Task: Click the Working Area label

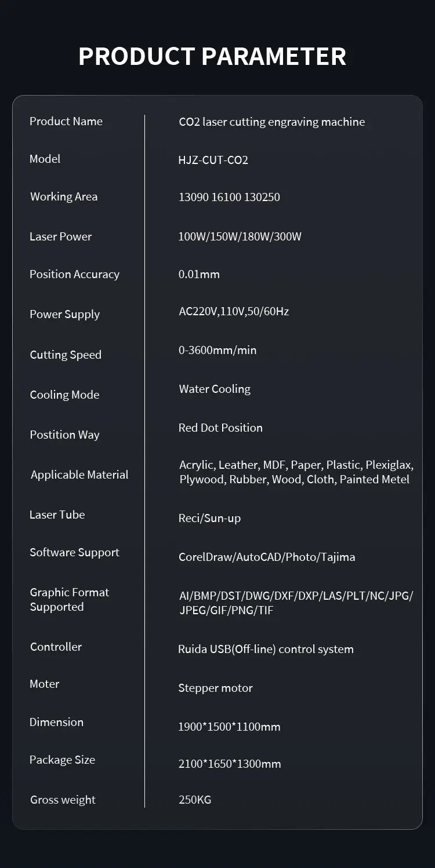Action: [64, 196]
